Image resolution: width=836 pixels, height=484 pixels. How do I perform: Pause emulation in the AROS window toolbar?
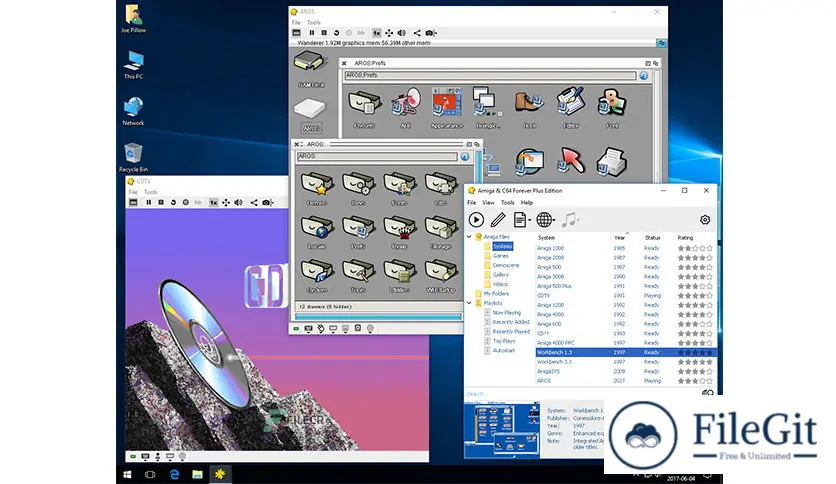(312, 33)
